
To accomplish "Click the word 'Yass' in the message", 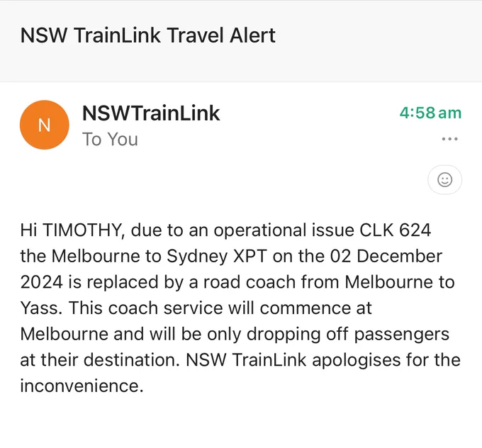I will [39, 308].
